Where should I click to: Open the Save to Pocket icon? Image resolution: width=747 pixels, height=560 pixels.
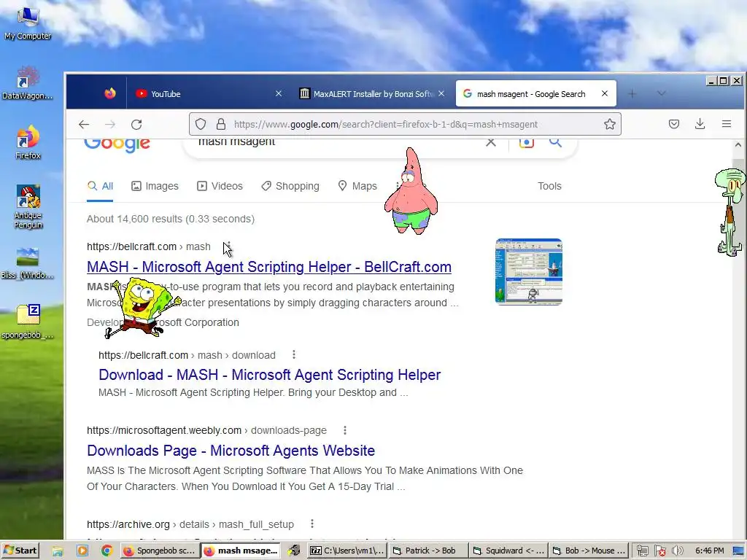673,124
